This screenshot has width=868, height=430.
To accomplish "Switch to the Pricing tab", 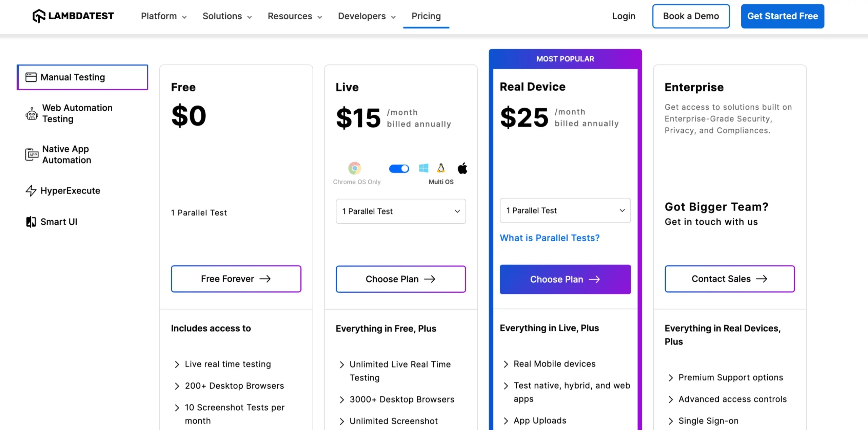I will [426, 16].
